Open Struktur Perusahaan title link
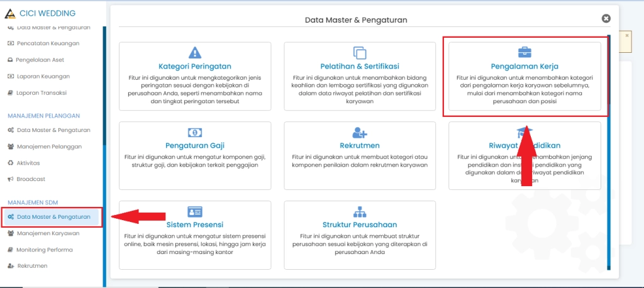This screenshot has height=288, width=644. pyautogui.click(x=360, y=224)
